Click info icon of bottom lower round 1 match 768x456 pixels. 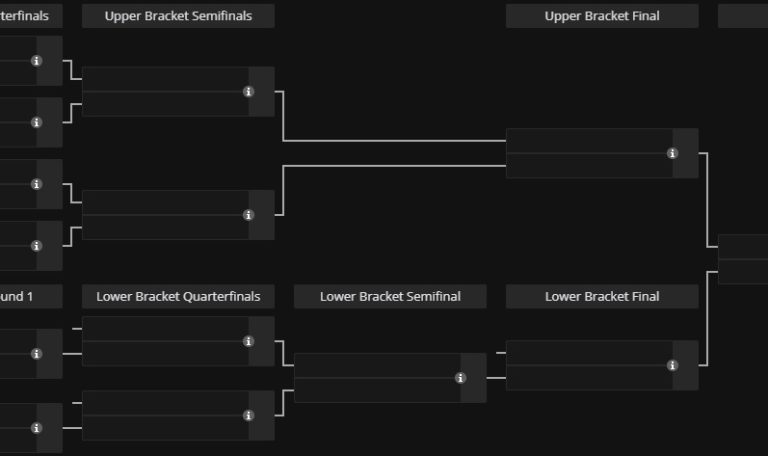37,428
